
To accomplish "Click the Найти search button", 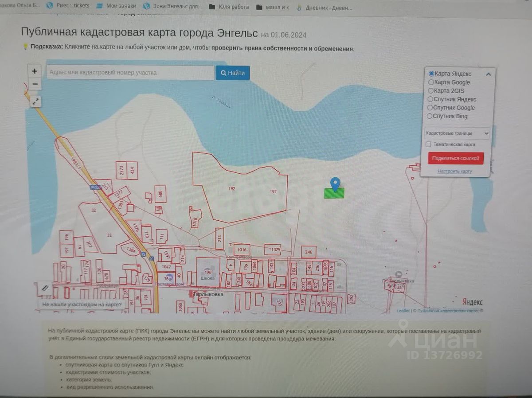I will pos(233,73).
